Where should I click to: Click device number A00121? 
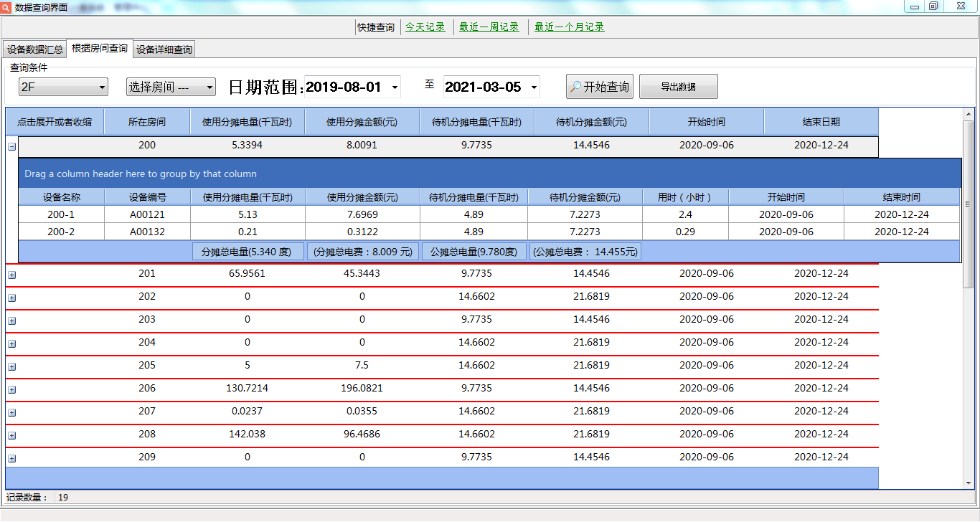[148, 214]
